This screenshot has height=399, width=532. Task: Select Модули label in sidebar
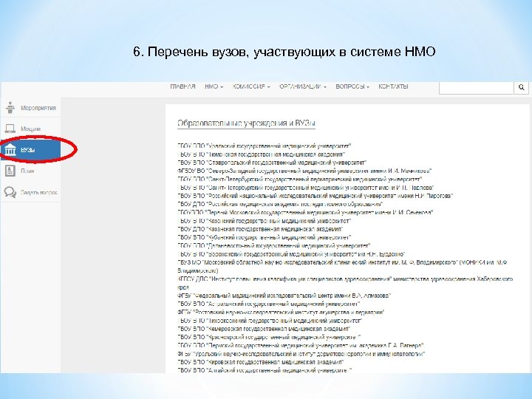[x=30, y=129]
